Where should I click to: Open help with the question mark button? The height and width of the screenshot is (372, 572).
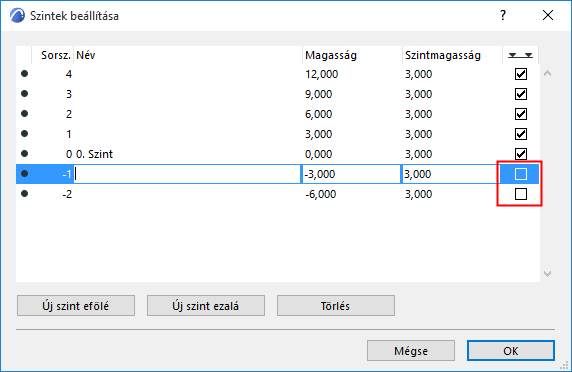(503, 15)
